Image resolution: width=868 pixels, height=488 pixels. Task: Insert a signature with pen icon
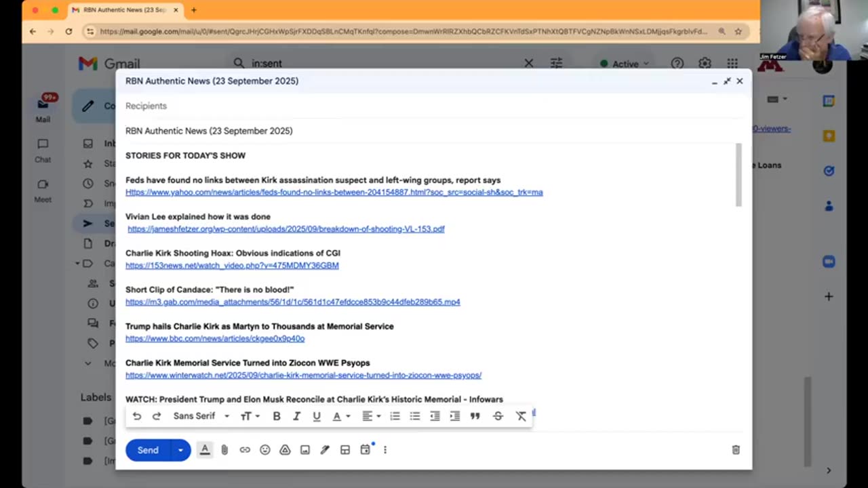point(325,450)
